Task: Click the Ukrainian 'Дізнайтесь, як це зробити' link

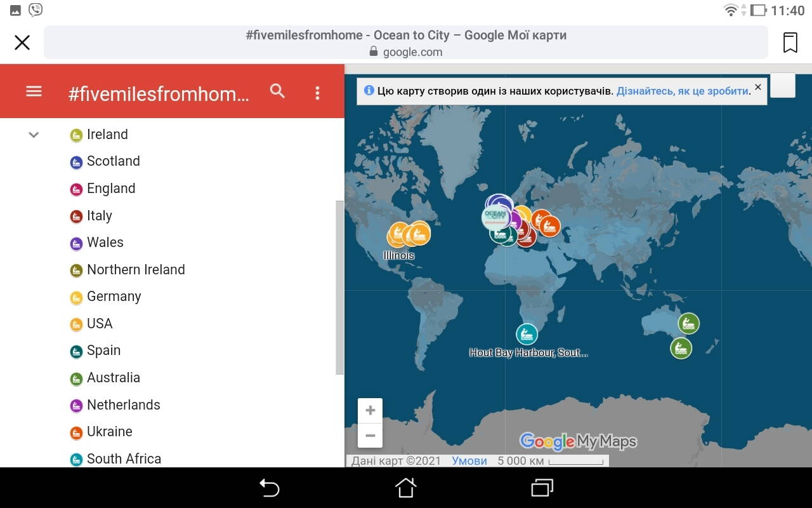Action: [x=682, y=91]
